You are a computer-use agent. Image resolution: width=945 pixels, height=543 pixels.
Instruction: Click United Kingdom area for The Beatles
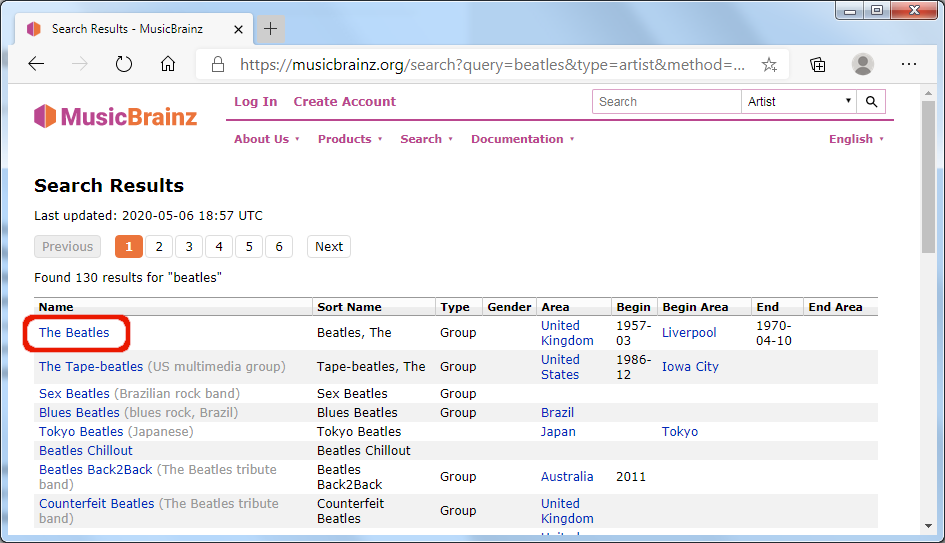click(x=567, y=333)
